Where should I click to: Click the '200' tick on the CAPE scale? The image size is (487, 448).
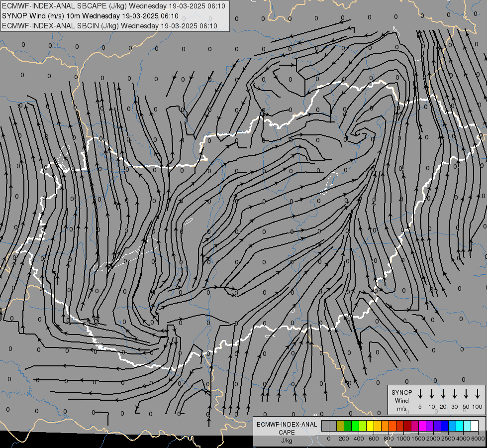pos(344,439)
